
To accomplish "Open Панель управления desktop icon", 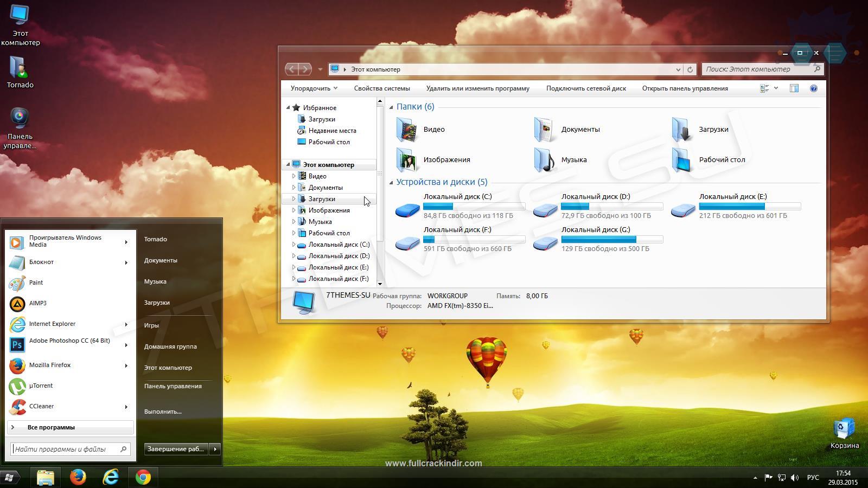I will [20, 128].
